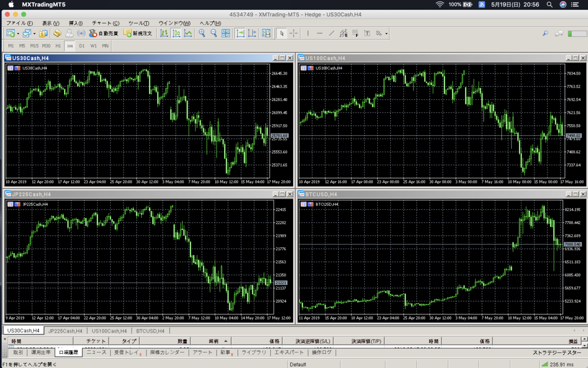
Task: Select the M1 timeframe
Action: 11,46
